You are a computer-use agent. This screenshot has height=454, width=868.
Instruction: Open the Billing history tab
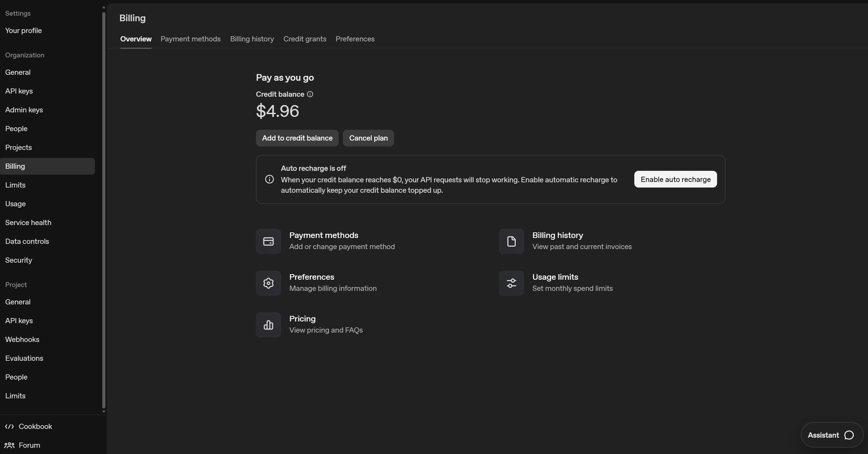tap(252, 39)
